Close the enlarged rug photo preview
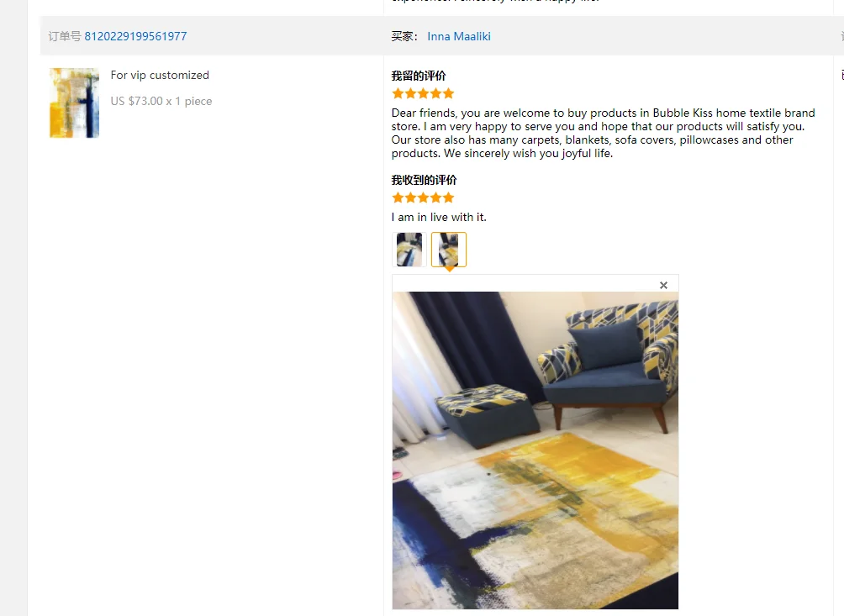 [663, 285]
